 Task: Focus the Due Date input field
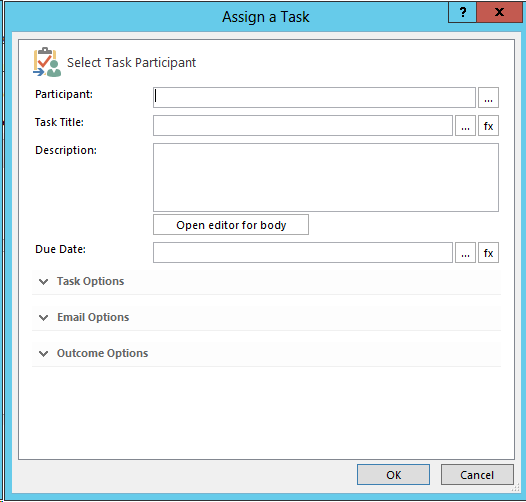(x=303, y=253)
